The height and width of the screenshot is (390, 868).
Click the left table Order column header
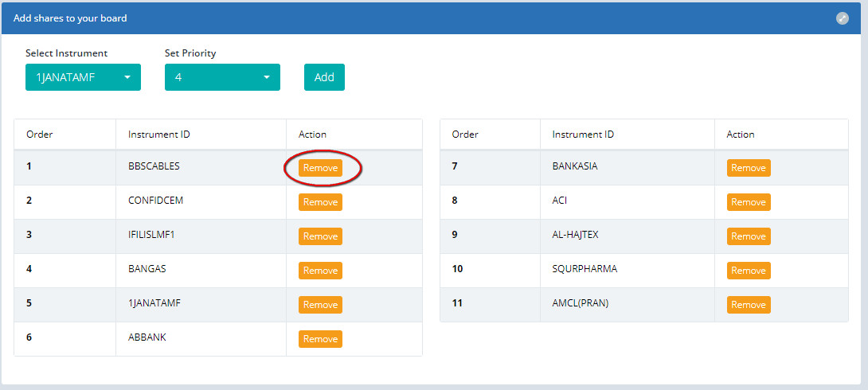(40, 135)
